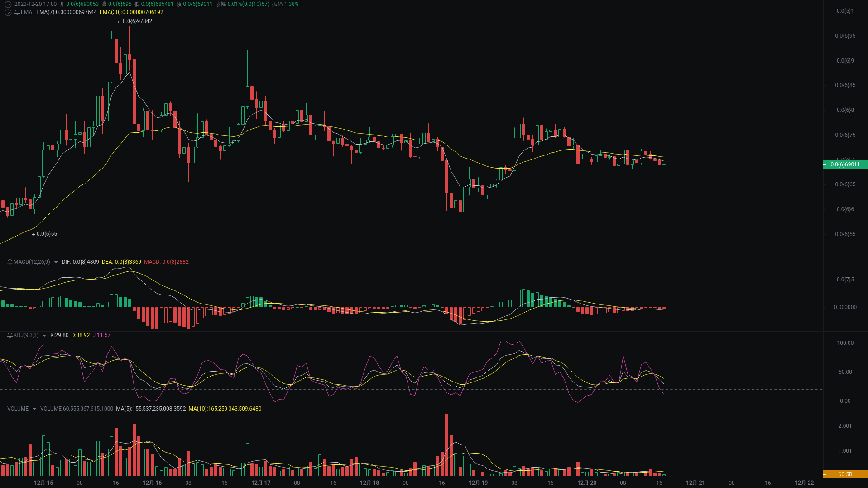
Task: Click the yellow MA(10) volume value
Action: 225,409
